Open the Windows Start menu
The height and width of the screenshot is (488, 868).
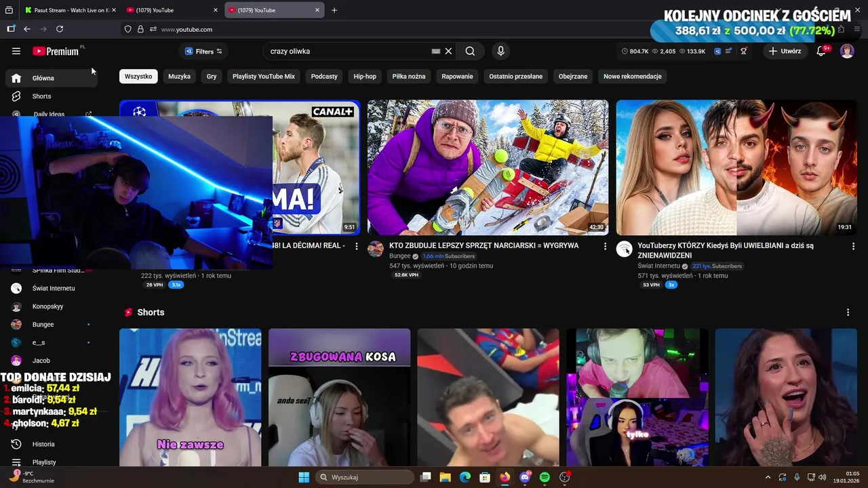click(x=304, y=477)
